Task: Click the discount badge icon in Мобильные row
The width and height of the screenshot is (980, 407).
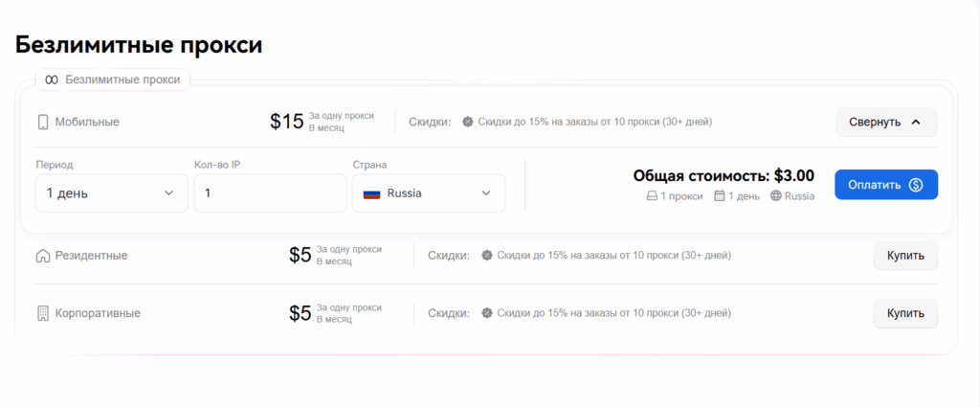Action: click(x=467, y=122)
